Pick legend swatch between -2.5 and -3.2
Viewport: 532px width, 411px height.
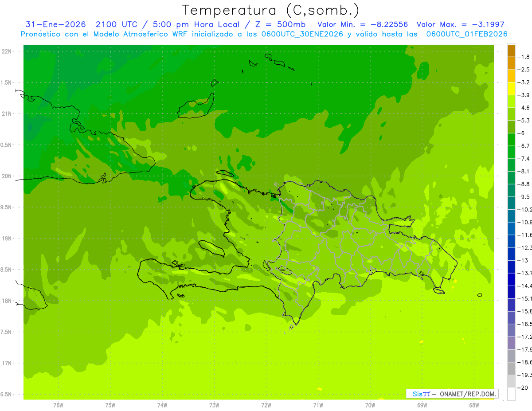(511, 76)
